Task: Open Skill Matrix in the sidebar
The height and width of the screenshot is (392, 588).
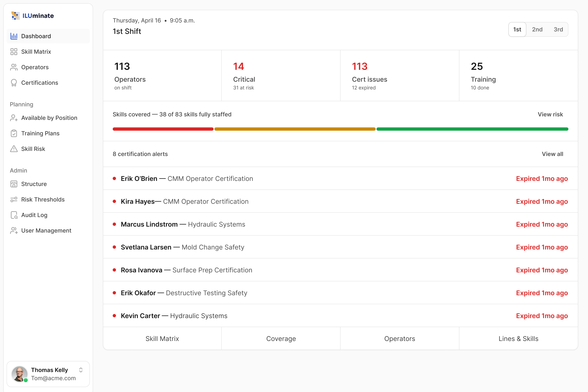Action: (48, 52)
